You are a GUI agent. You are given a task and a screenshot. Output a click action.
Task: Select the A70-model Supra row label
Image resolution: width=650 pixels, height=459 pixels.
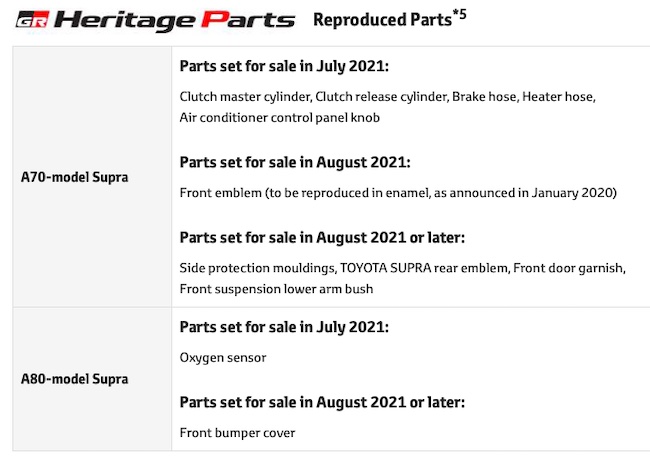click(x=75, y=177)
